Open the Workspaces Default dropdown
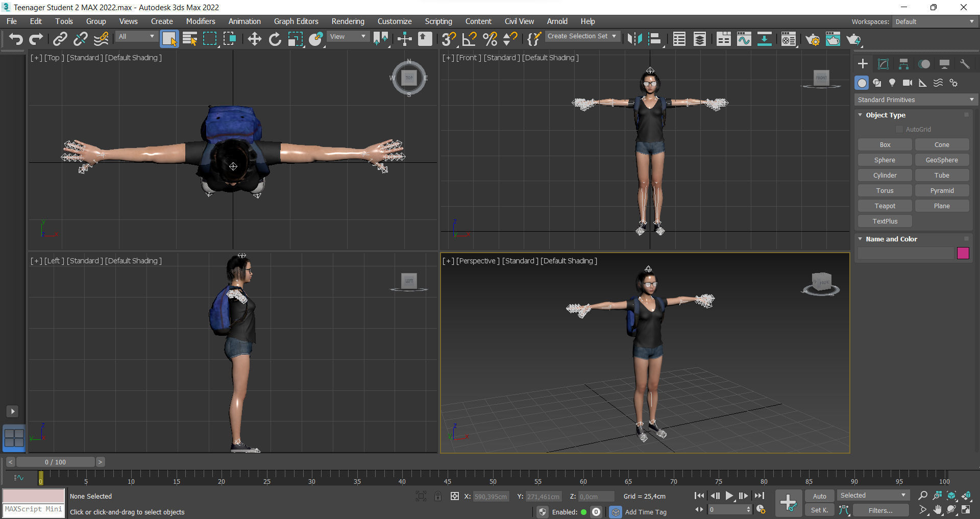 [x=935, y=21]
